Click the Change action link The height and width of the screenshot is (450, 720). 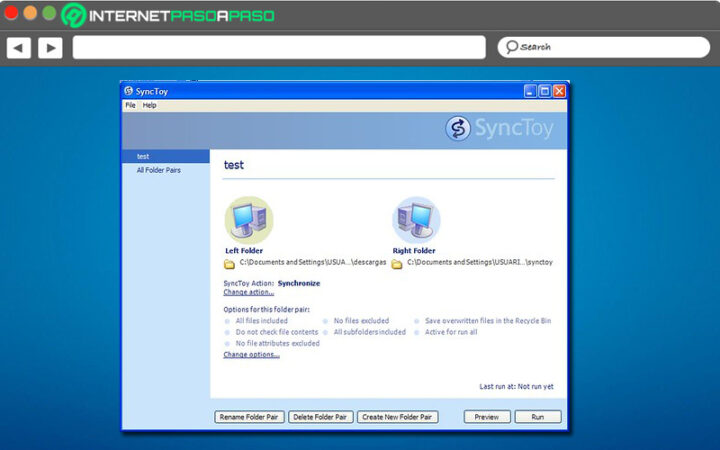tap(248, 292)
